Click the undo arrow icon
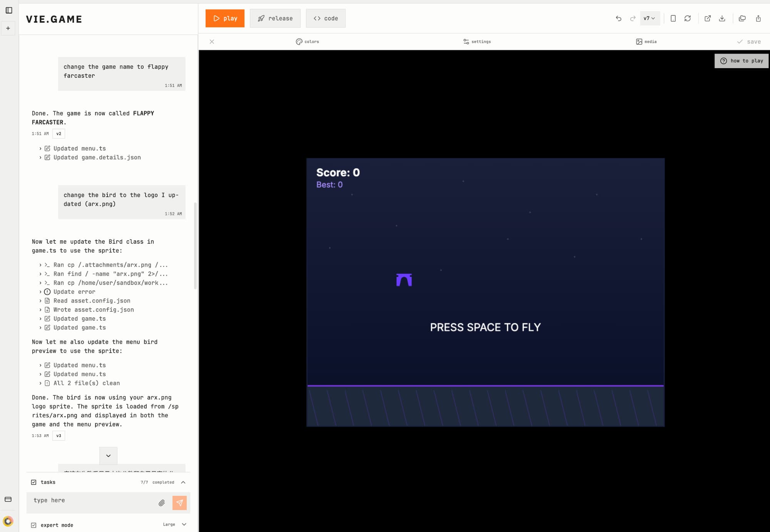 618,18
